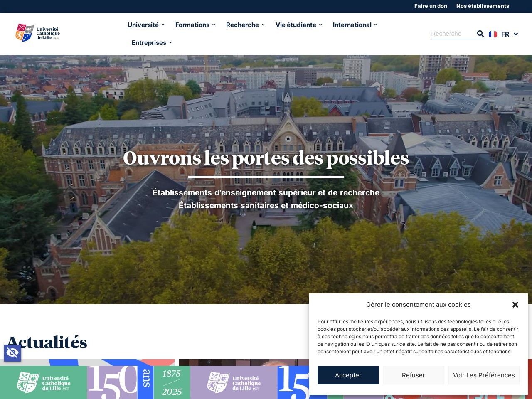Open the Recherche menu item
This screenshot has height=399, width=532.
tap(242, 25)
